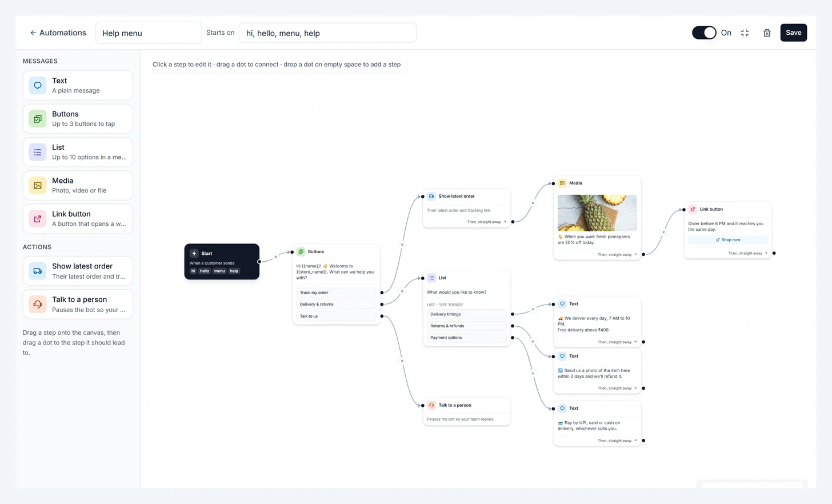This screenshot has height=504, width=832.
Task: Click the Media node icon on the canvas
Action: [562, 183]
